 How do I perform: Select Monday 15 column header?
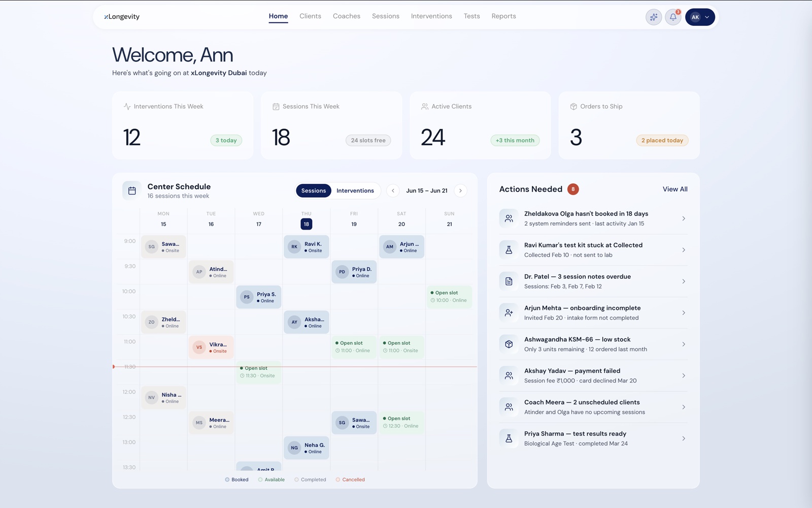pyautogui.click(x=163, y=219)
